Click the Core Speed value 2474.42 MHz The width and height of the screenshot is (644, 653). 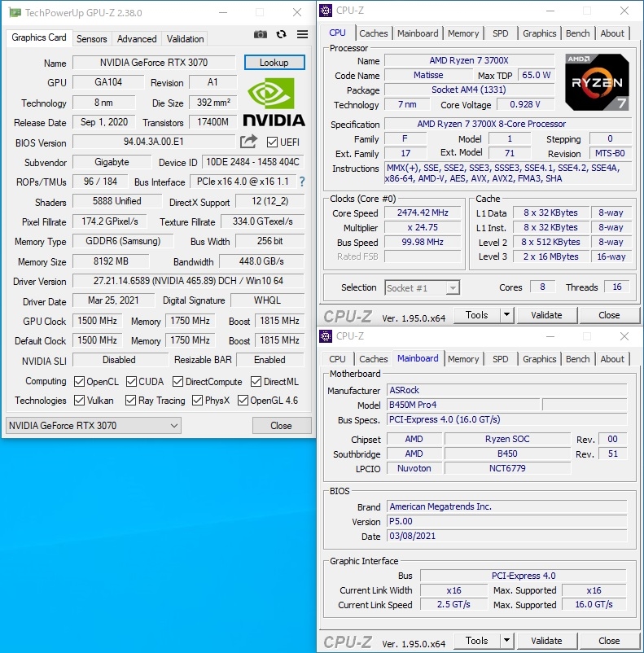(x=423, y=213)
